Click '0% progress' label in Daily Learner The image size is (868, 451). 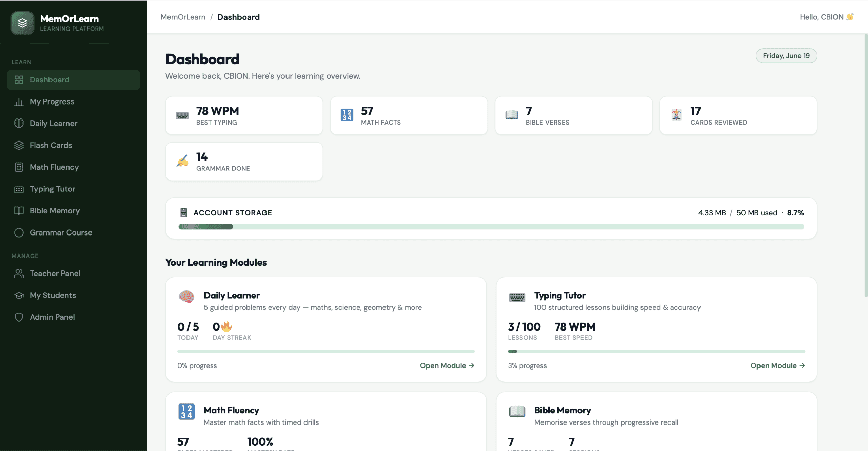click(197, 365)
